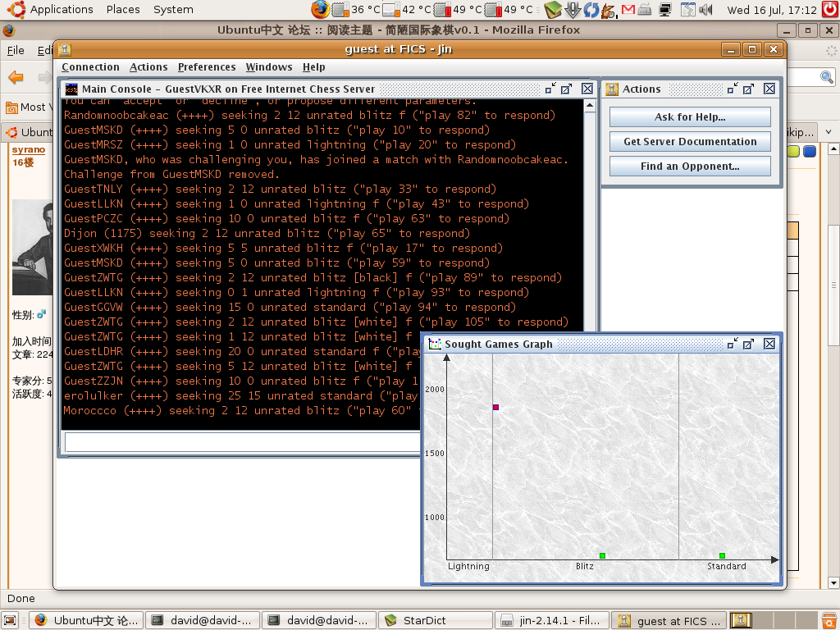This screenshot has height=630, width=840.
Task: Click the Find an Opponent... button
Action: [690, 166]
